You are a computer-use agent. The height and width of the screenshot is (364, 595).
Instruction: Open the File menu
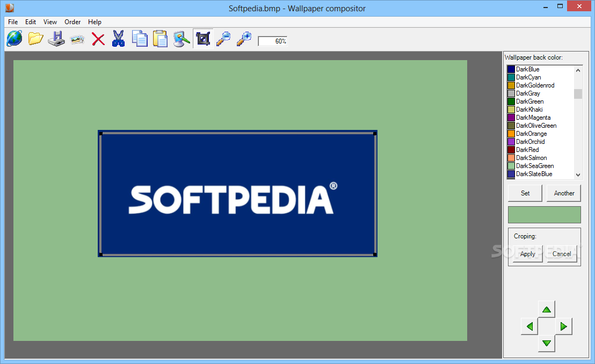coord(13,22)
